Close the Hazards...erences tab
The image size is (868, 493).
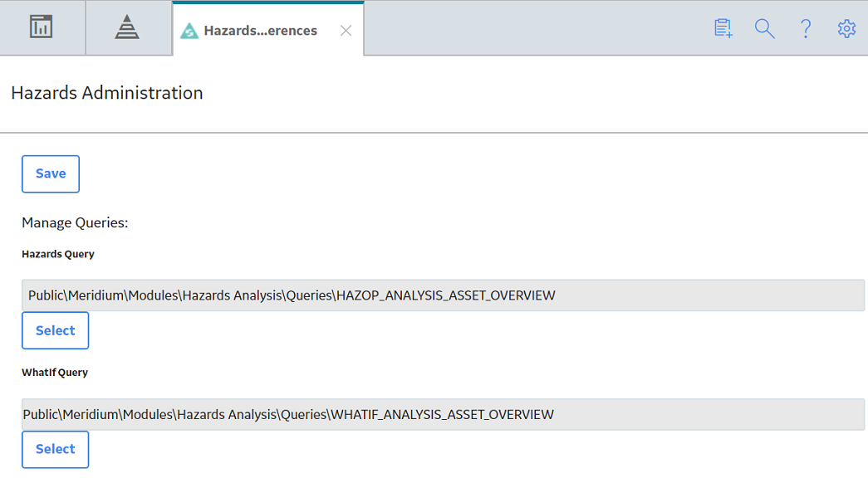tap(346, 31)
